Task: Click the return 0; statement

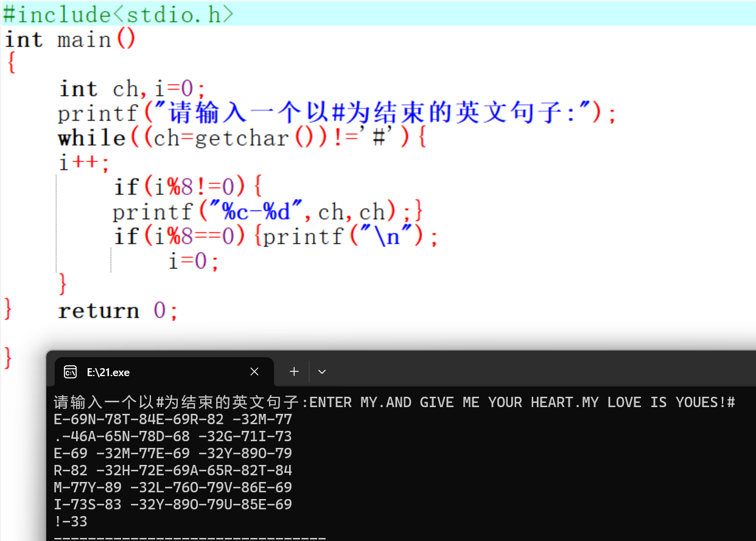Action: [118, 310]
